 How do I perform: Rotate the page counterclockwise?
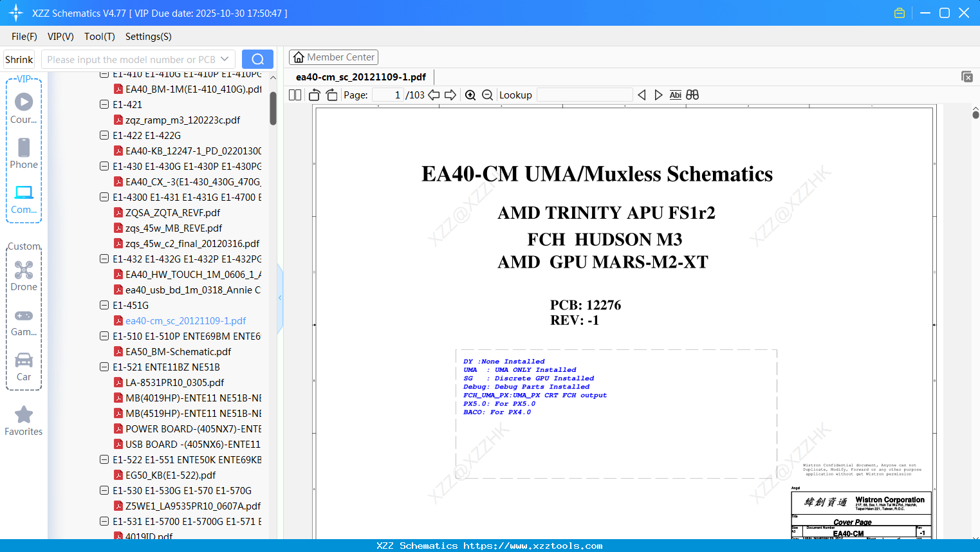[x=314, y=95]
